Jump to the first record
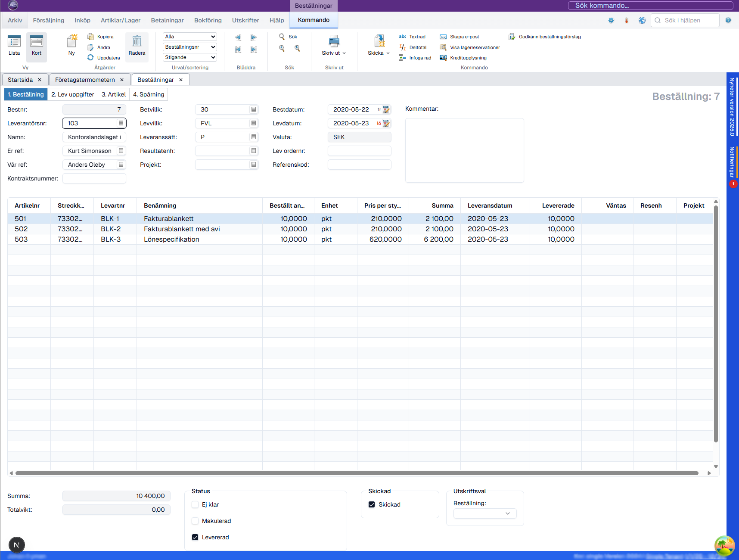 tap(238, 50)
